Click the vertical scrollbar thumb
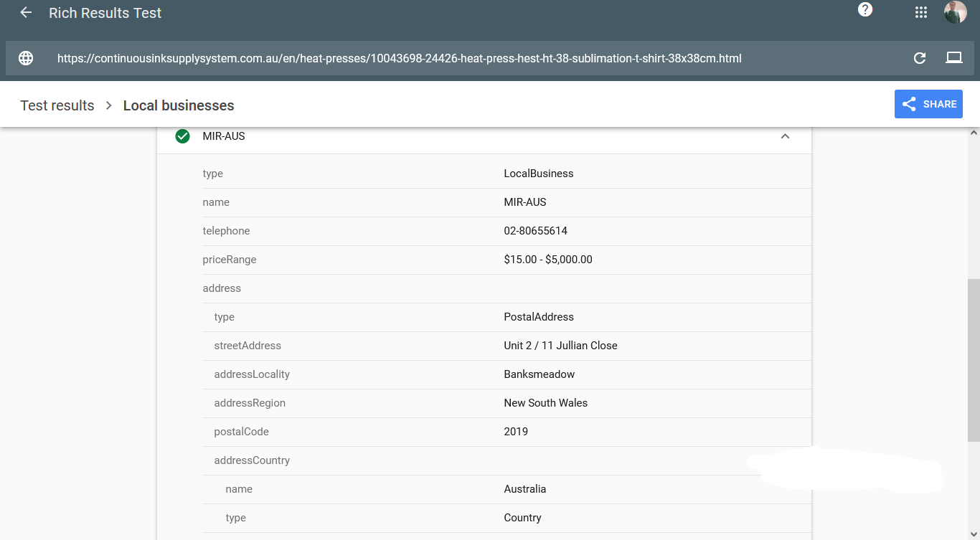Screen dimensions: 980x540 [974, 360]
